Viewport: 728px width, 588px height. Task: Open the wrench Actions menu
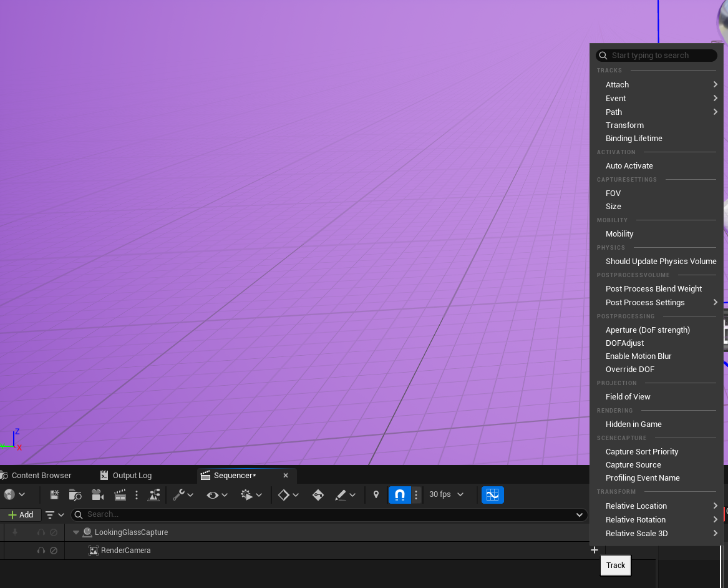183,495
